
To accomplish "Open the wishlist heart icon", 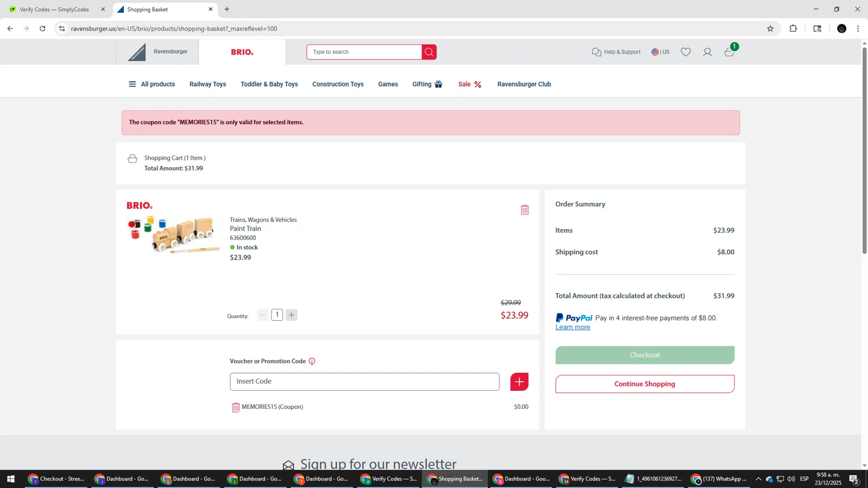I will (x=686, y=52).
